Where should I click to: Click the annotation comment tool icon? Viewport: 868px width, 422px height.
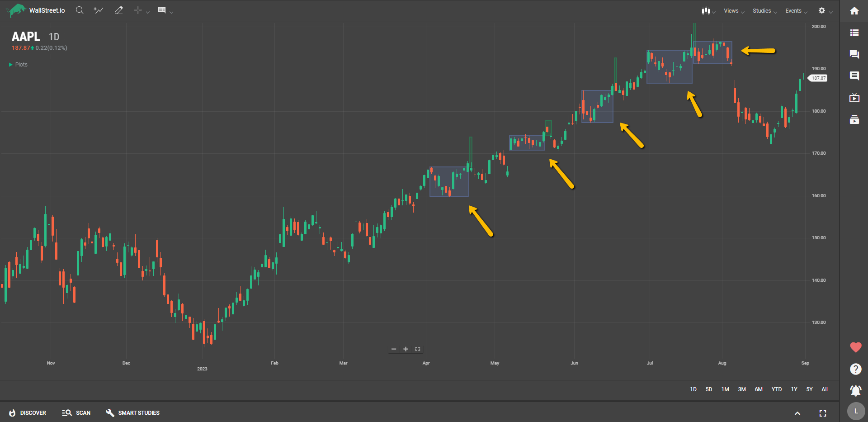coord(161,10)
